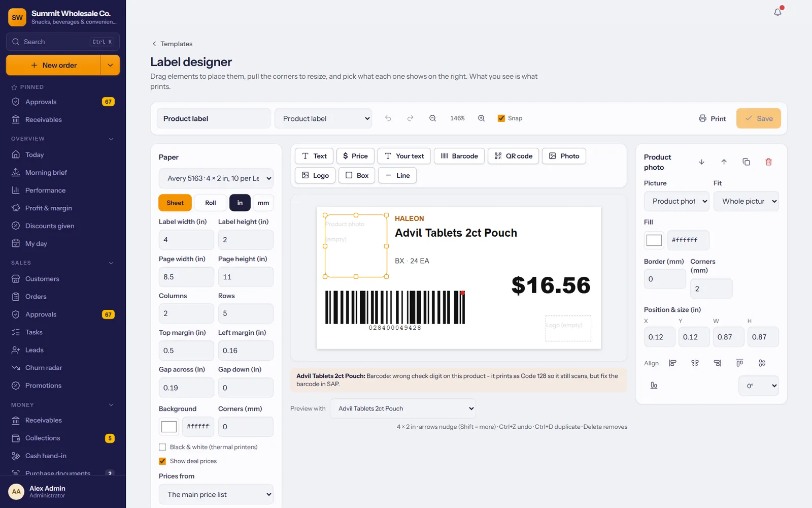Align element to the top edge
This screenshot has height=508, width=812.
739,363
